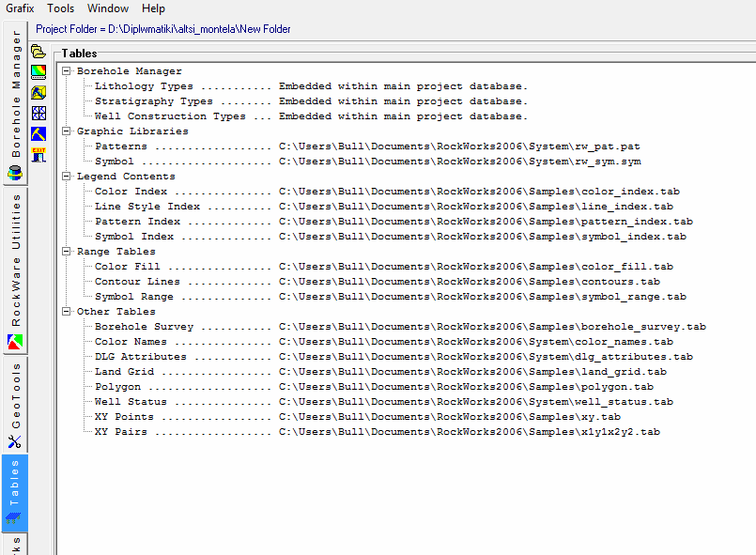
Task: Select the Tables vertical tab
Action: (x=15, y=493)
